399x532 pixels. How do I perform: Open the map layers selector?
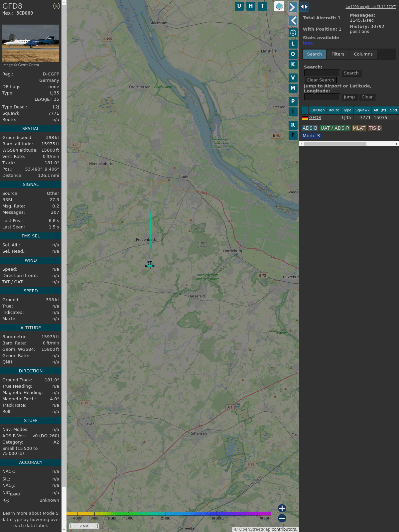pos(279,6)
